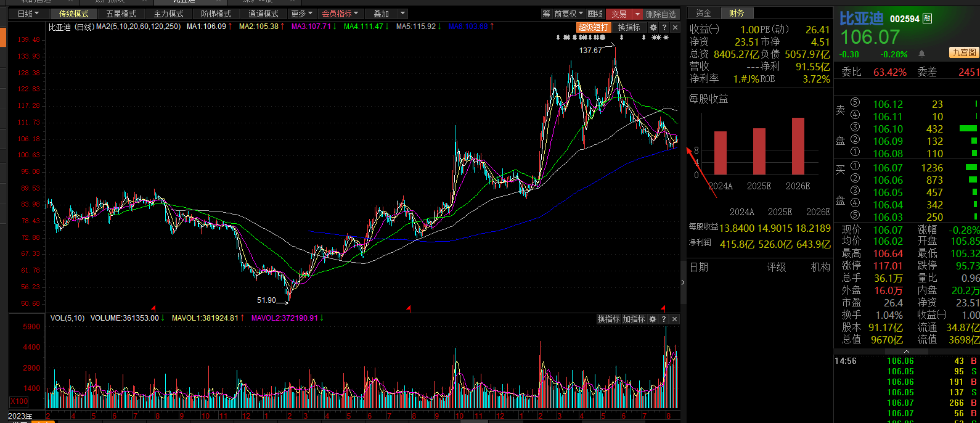This screenshot has height=423, width=980.
Task: Click MAVOL1:381924.81 volume value
Action: coord(208,318)
